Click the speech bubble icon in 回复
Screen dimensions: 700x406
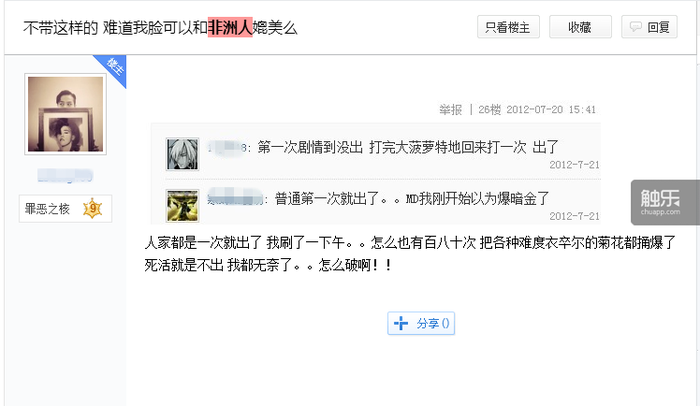635,27
